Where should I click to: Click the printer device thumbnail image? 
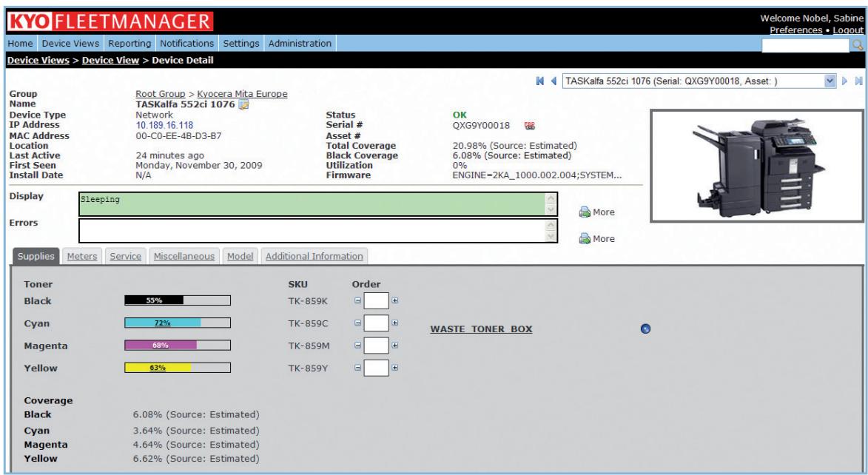pos(757,166)
